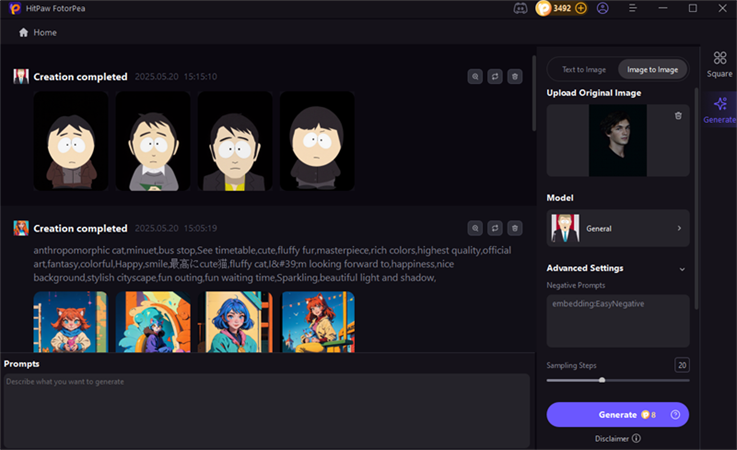Open the hamburger menu in title bar
Viewport: 737px width, 450px height.
pos(633,8)
